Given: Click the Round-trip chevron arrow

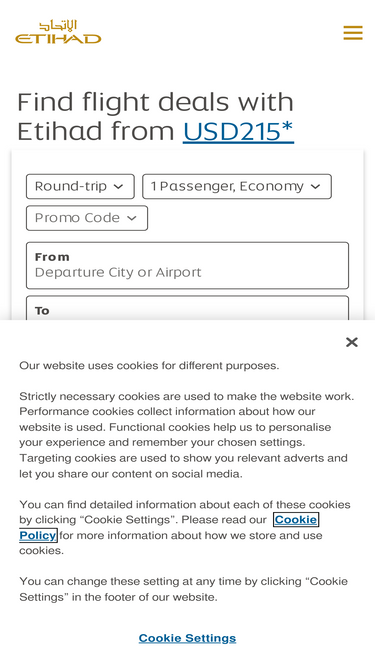Looking at the screenshot, I should coord(119,187).
